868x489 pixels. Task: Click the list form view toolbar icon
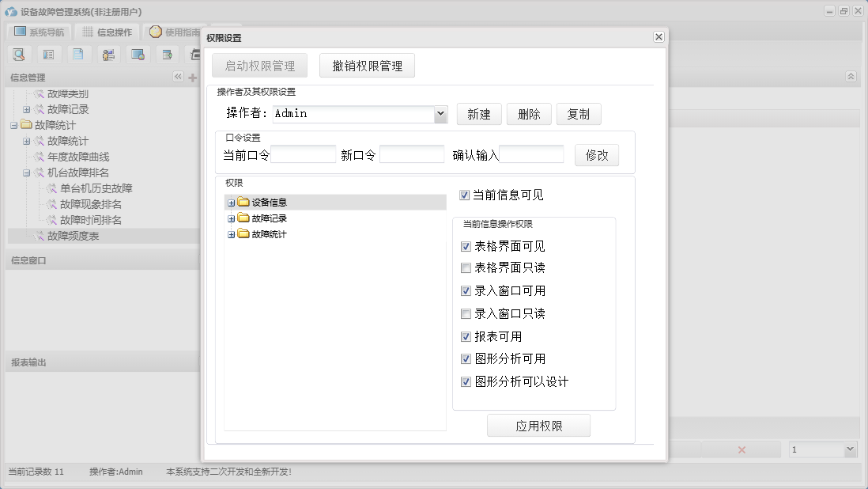[49, 55]
